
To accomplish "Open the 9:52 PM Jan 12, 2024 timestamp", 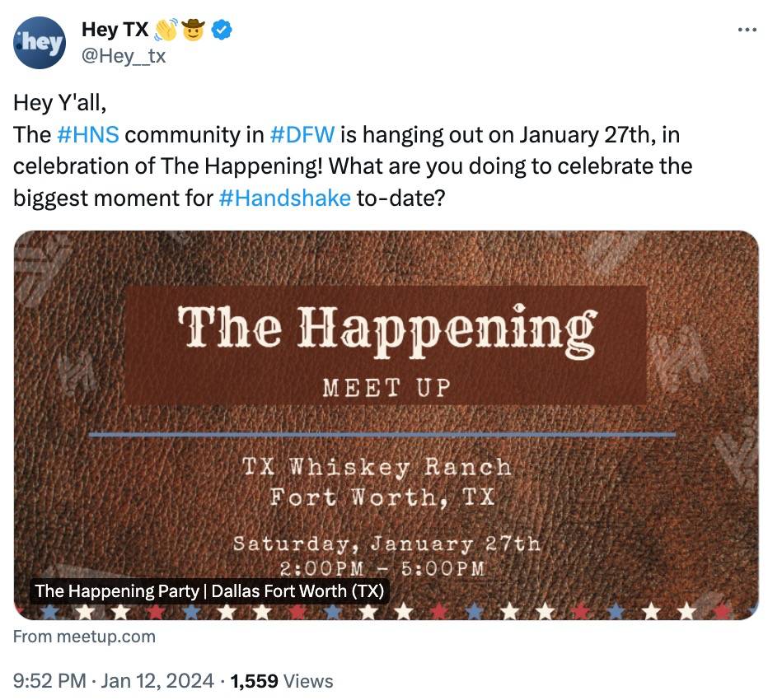I will coord(115,681).
